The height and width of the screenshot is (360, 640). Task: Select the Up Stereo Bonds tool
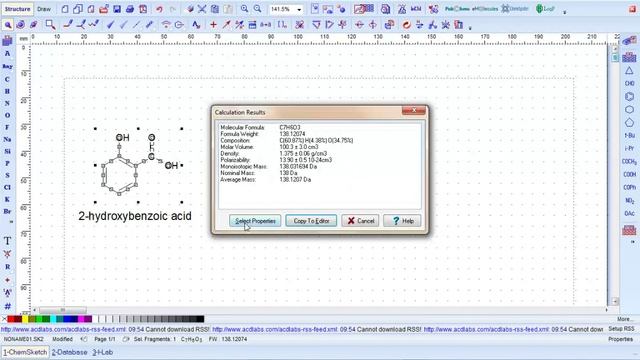(x=110, y=25)
